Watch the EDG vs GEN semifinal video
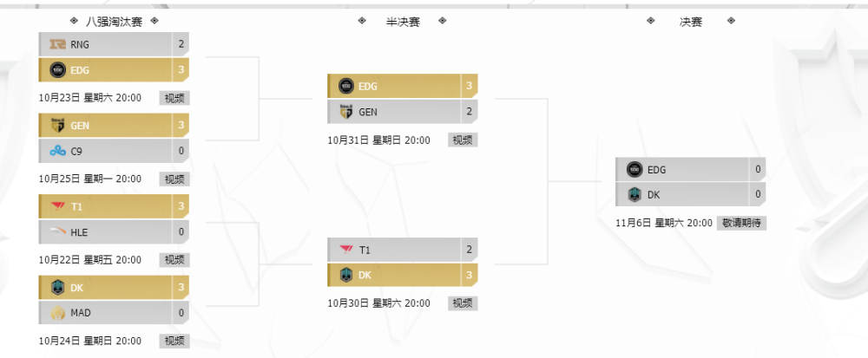The image size is (868, 358). tap(463, 140)
